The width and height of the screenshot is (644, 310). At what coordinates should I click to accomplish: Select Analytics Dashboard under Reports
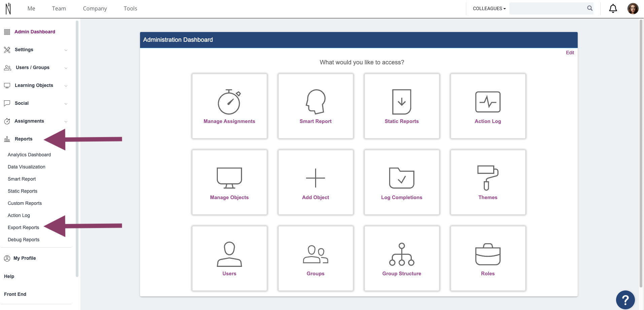(29, 155)
